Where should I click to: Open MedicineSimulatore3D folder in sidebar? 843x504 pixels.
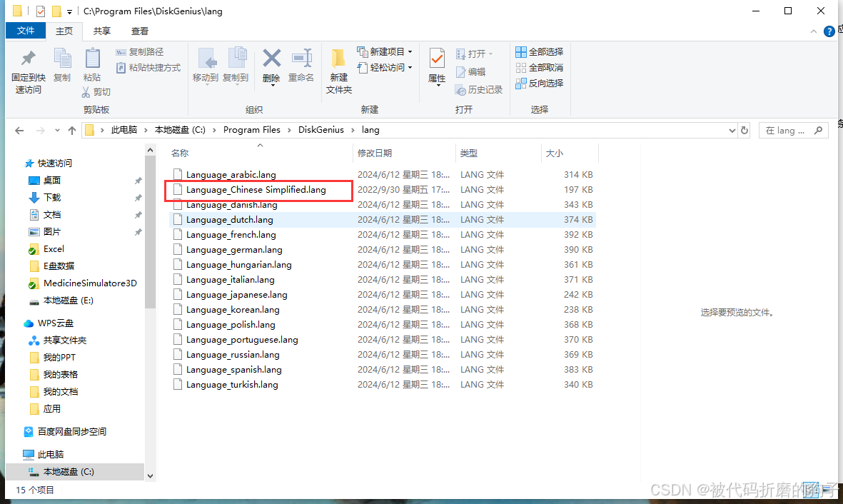tap(90, 283)
